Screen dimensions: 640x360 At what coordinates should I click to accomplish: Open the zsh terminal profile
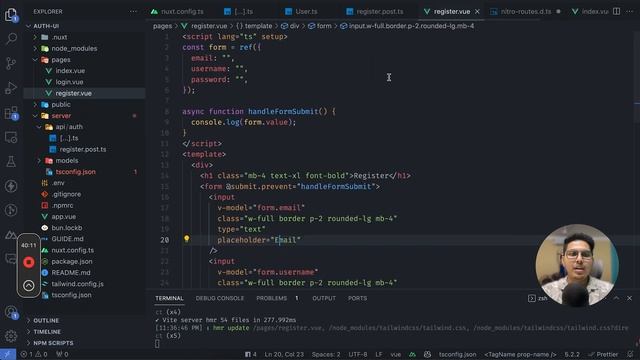click(x=538, y=298)
